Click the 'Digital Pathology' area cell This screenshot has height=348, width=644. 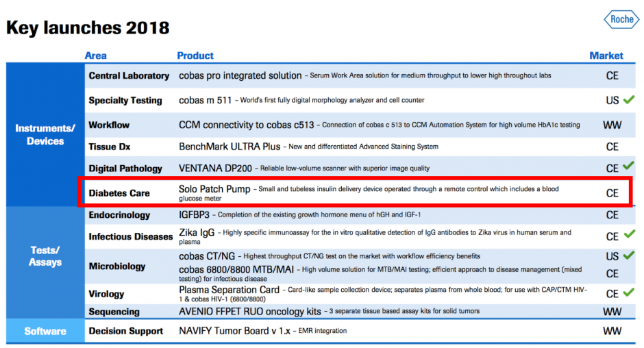pyautogui.click(x=125, y=169)
